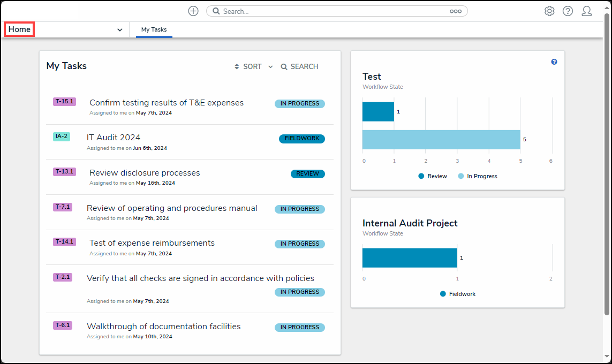
Task: Open the SORT dropdown in My Tasks
Action: pyautogui.click(x=253, y=67)
